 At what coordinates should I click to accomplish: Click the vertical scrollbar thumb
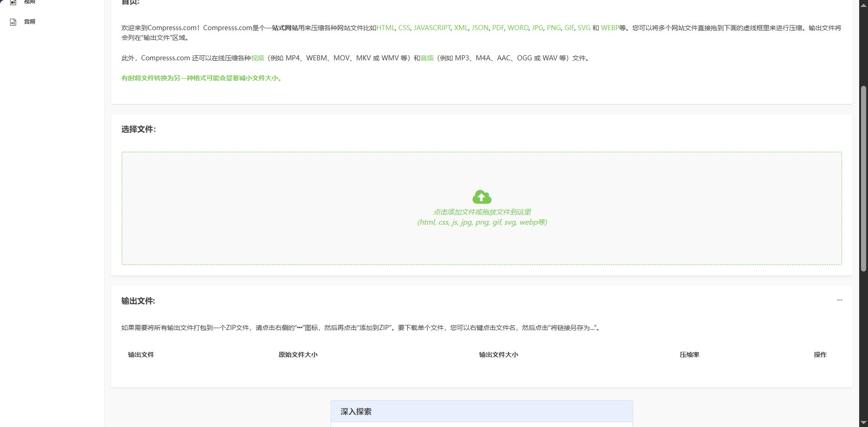pos(863,179)
